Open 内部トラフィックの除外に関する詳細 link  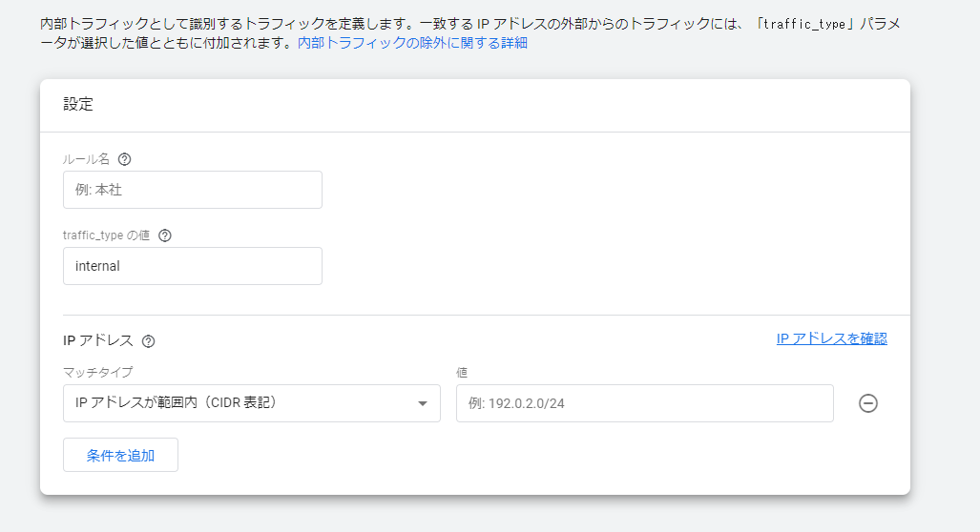412,43
